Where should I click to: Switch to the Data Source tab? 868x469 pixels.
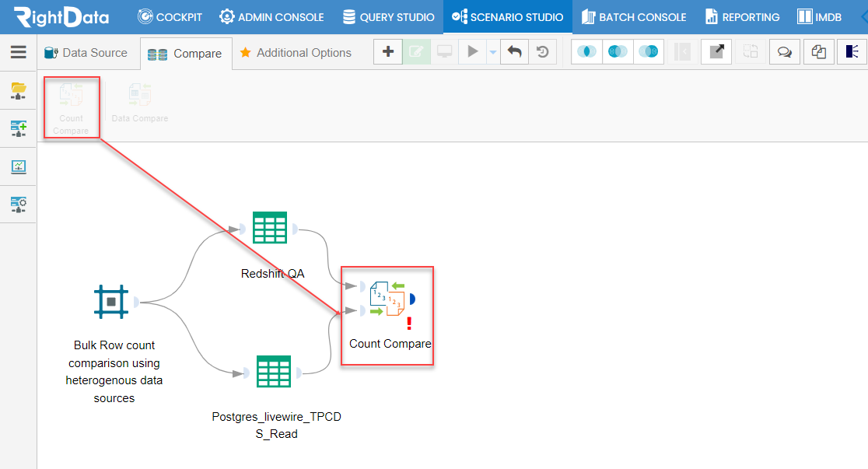pos(86,53)
